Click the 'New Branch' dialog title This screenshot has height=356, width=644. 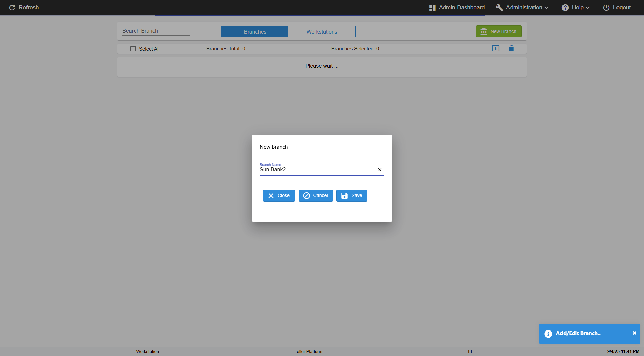[x=274, y=147]
